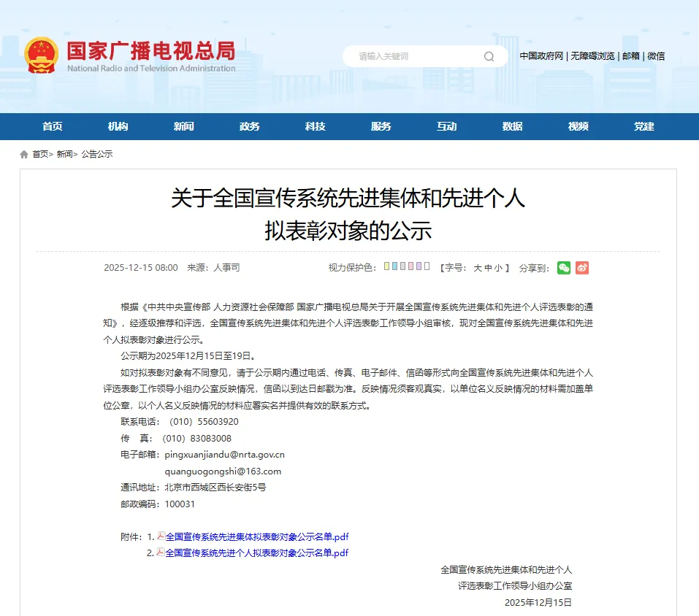Click the Weibo share icon

581,267
